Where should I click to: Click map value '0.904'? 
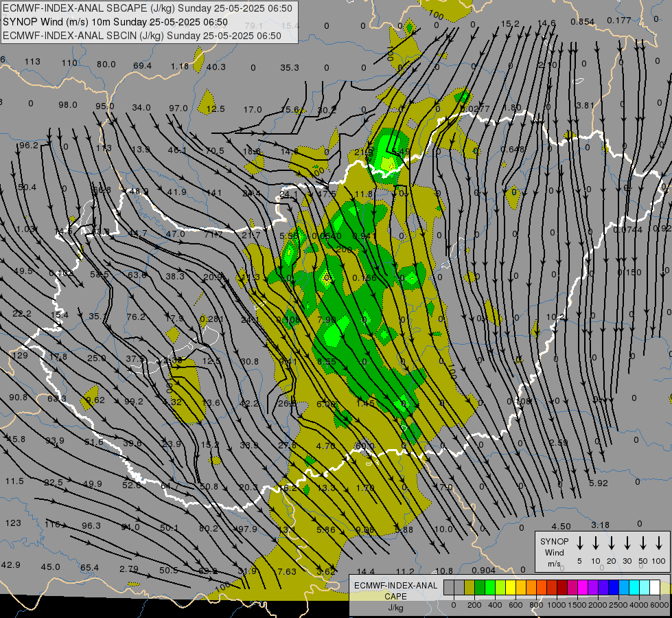[x=484, y=570]
